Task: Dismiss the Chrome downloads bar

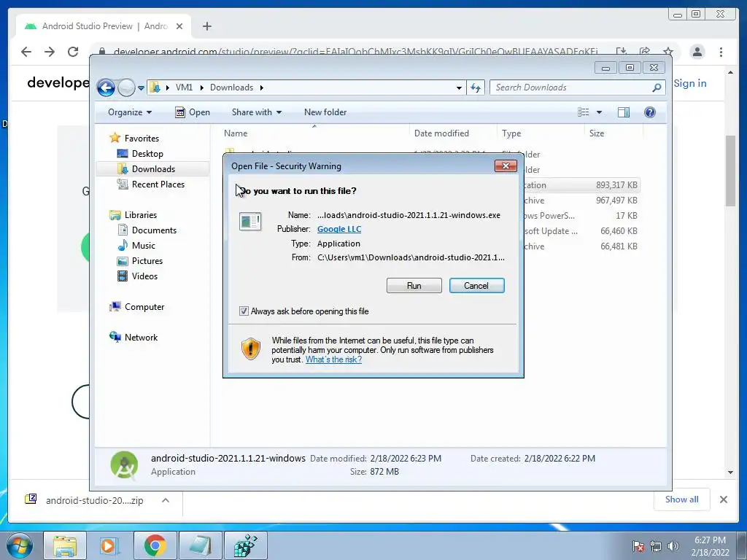Action: pyautogui.click(x=723, y=499)
